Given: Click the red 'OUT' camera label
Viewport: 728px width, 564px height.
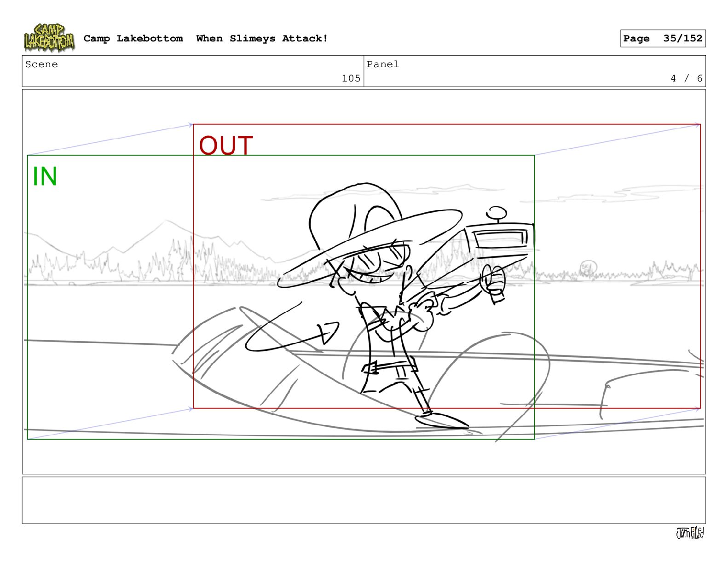Looking at the screenshot, I should tap(226, 145).
